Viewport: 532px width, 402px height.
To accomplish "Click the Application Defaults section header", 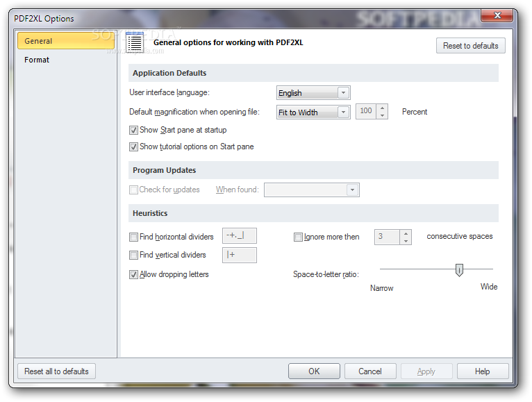I will tap(313, 73).
